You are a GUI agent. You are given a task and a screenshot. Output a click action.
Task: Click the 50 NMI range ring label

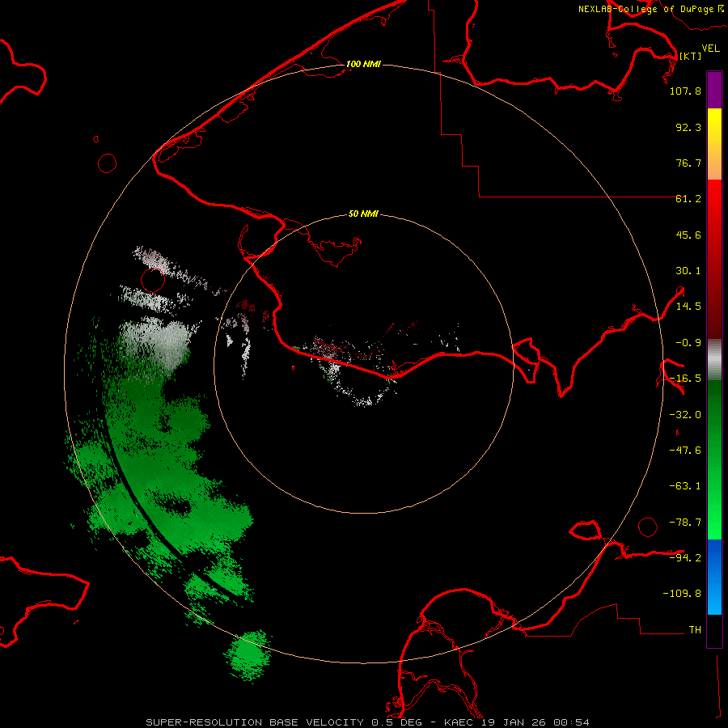pyautogui.click(x=363, y=214)
